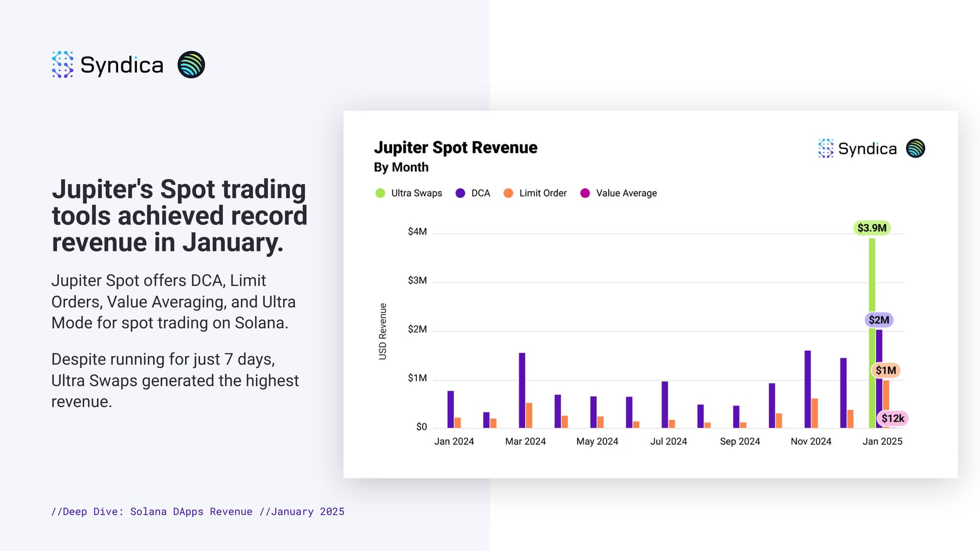Select the Mar 2024 purple DCA bar
The image size is (980, 551).
(522, 390)
